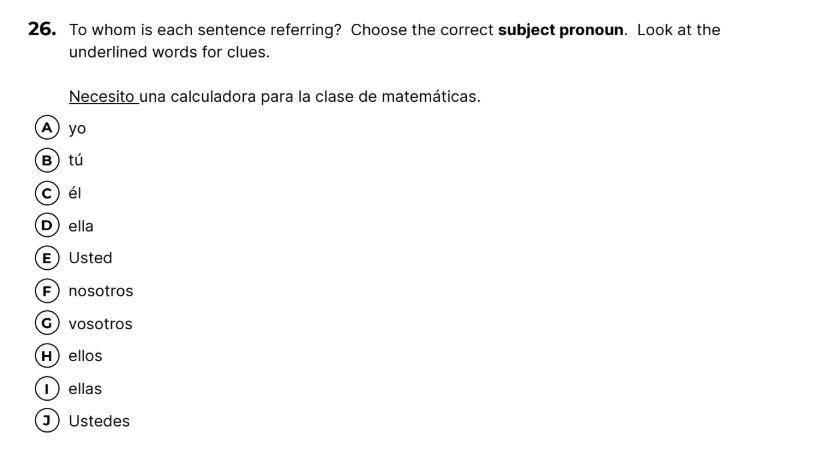The height and width of the screenshot is (463, 816).
Task: Click the "Ustedes" answer label text
Action: (99, 421)
